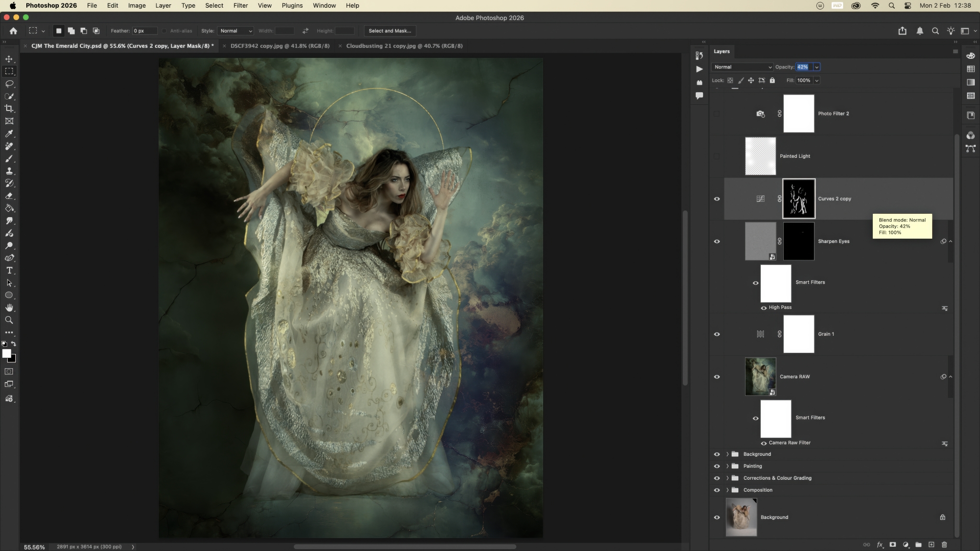Screen dimensions: 980x551
Task: Select the Horizontal Type tool
Action: coord(9,270)
